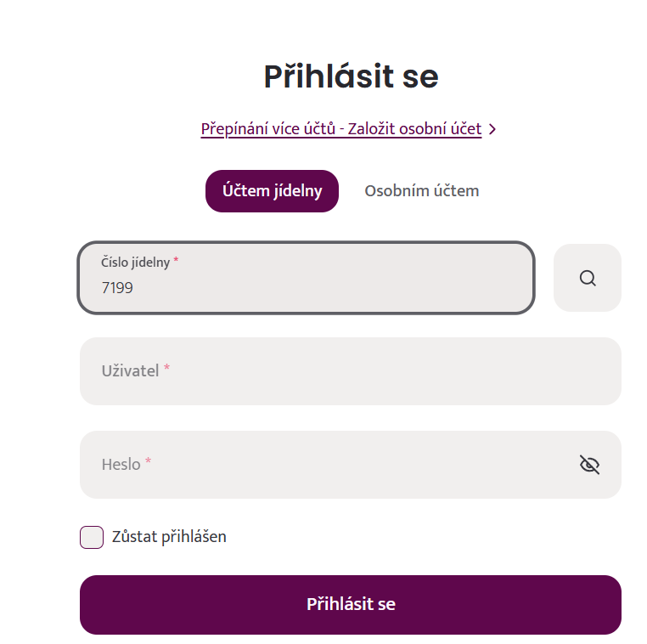The height and width of the screenshot is (644, 647).
Task: Click the Uživatel placeholder text
Action: point(130,371)
